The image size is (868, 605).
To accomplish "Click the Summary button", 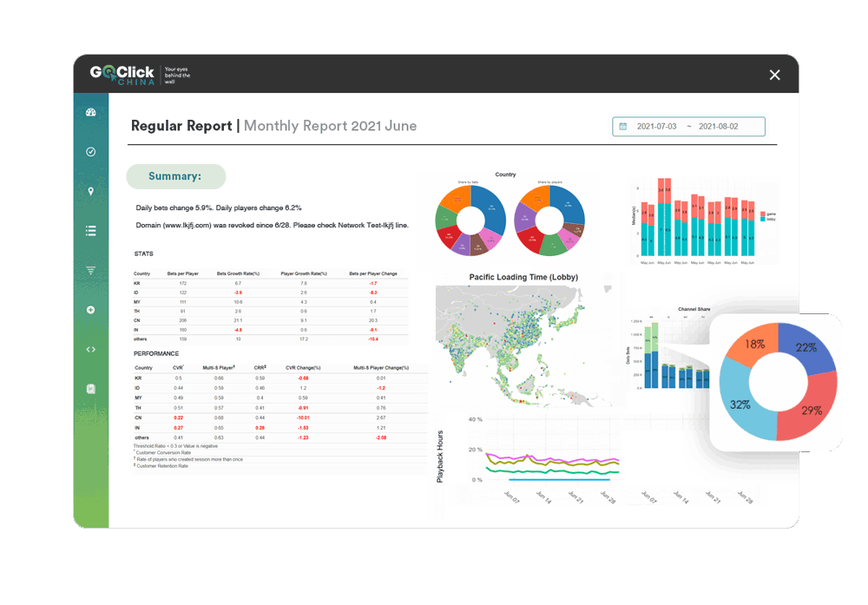I will (x=175, y=176).
